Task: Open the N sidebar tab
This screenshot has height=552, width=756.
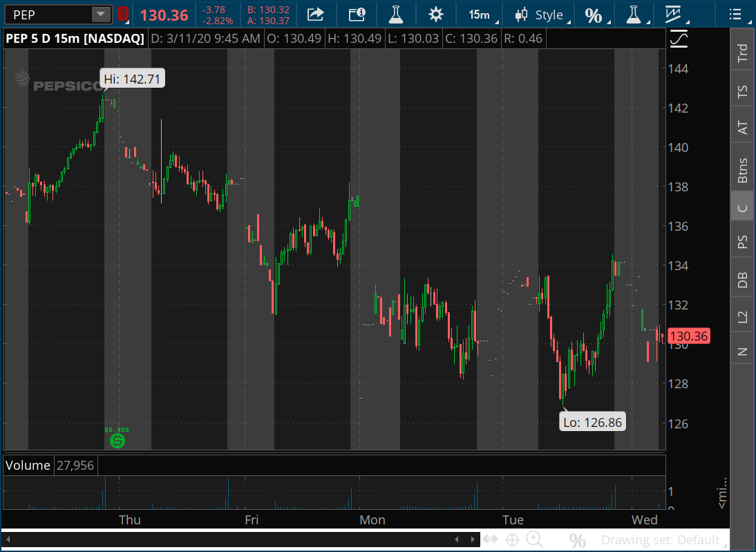Action: [742, 352]
